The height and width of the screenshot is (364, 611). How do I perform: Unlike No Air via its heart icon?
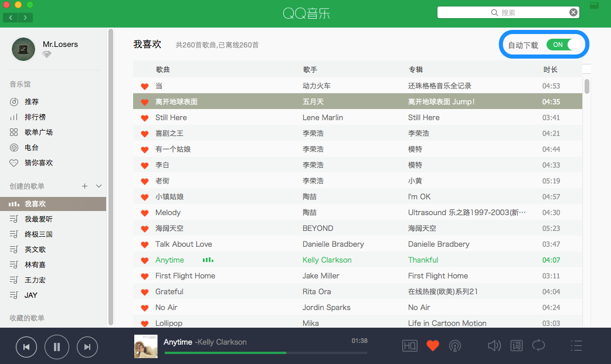145,308
